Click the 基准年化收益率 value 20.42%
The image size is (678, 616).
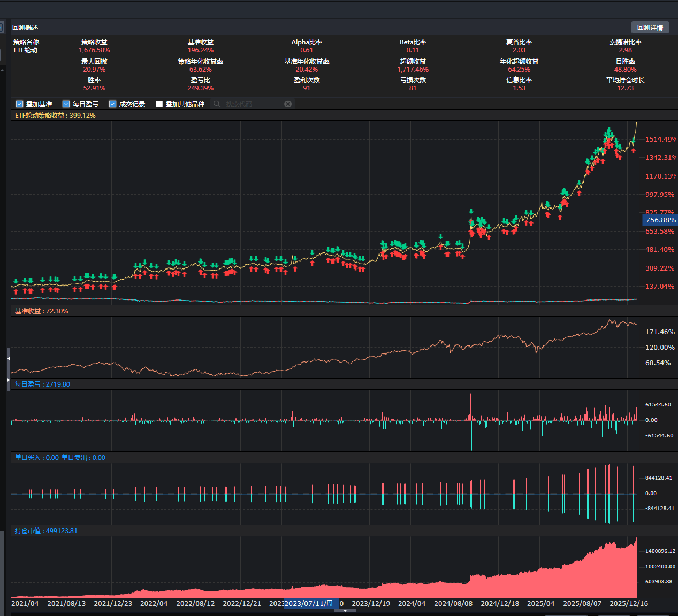click(x=307, y=70)
